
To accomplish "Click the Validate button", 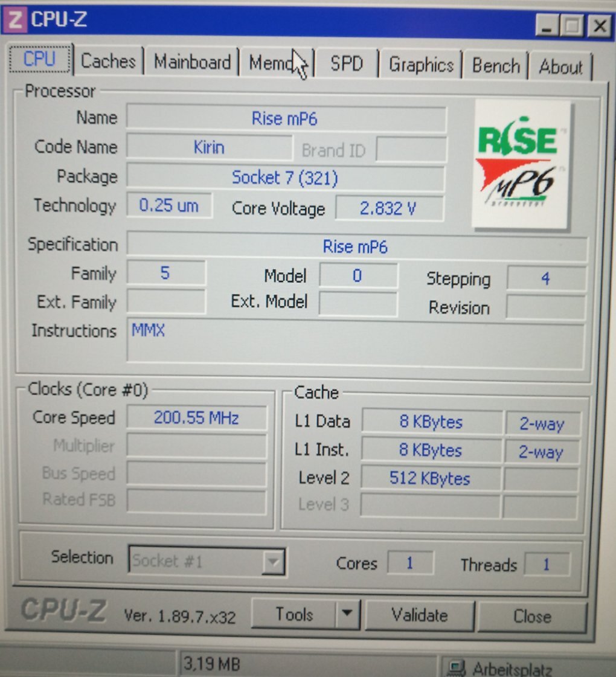I will tap(420, 615).
